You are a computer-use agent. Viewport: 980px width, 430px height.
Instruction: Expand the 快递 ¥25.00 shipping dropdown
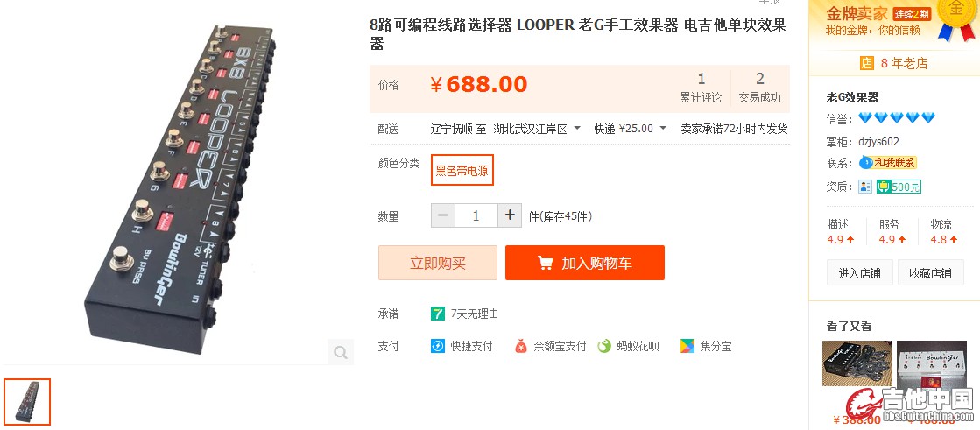[630, 129]
